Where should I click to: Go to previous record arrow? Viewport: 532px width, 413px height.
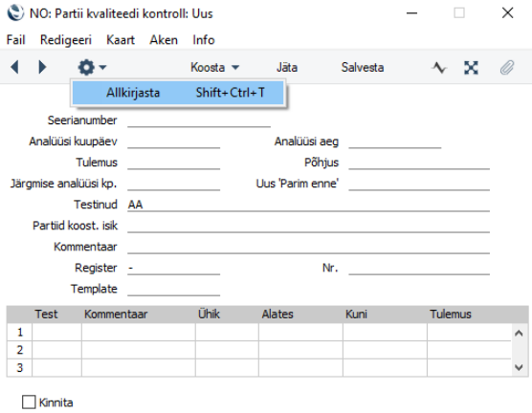[x=14, y=67]
